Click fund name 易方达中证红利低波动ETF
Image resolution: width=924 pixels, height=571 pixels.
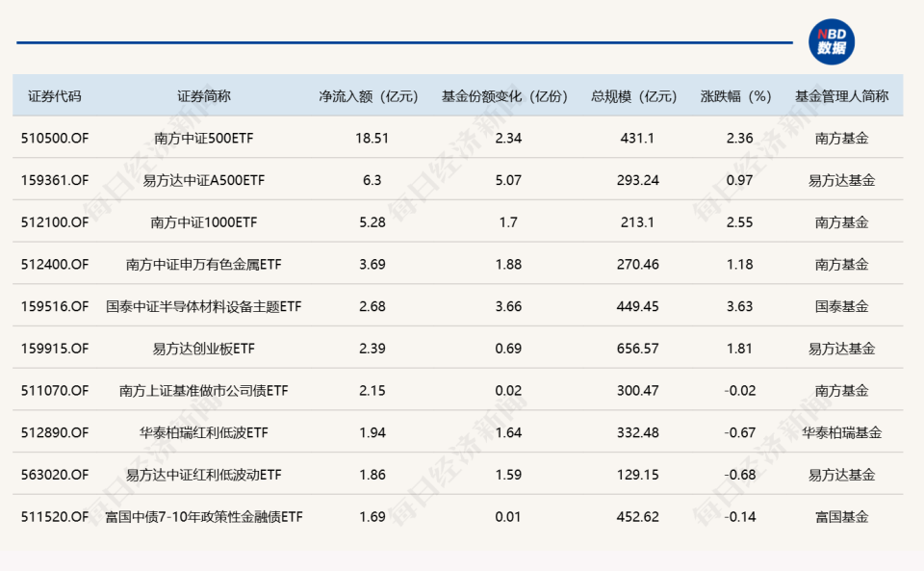pyautogui.click(x=204, y=475)
